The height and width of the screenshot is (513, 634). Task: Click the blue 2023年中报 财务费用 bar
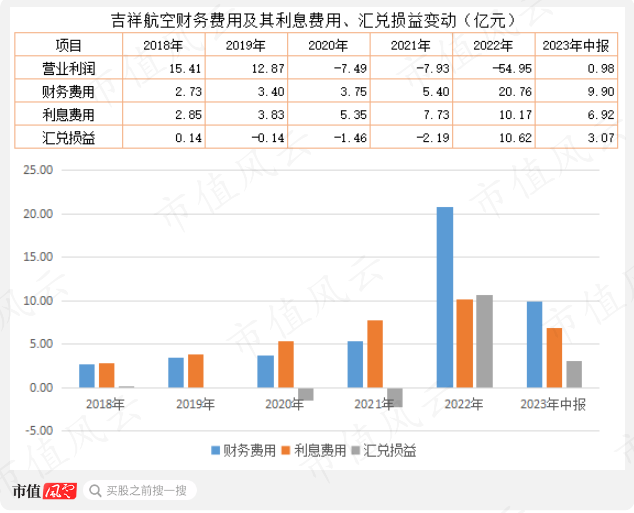click(535, 345)
